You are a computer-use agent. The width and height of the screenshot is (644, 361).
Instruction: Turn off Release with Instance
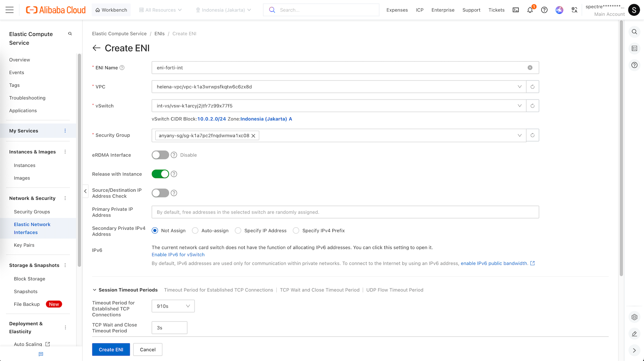click(160, 174)
